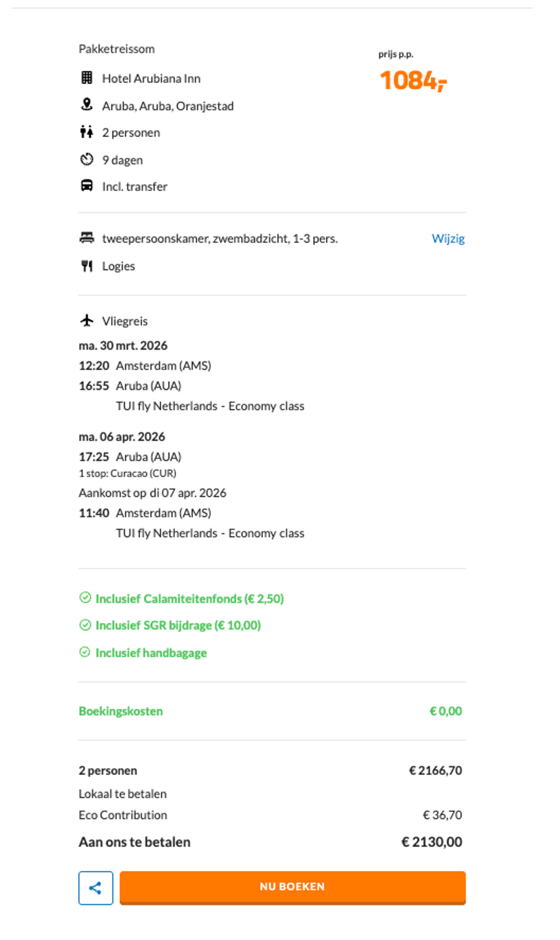
Task: Click the SGR bijdrage checkmark icon
Action: click(x=85, y=625)
